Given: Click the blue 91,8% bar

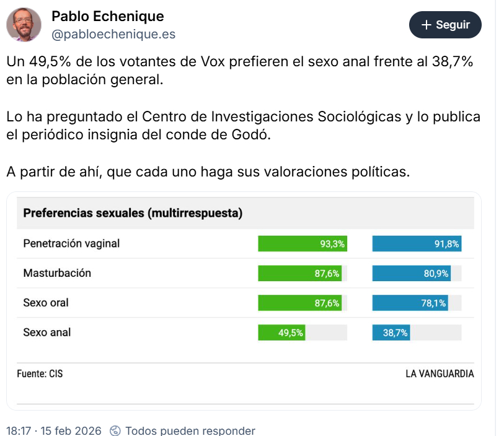Looking at the screenshot, I should coord(416,244).
